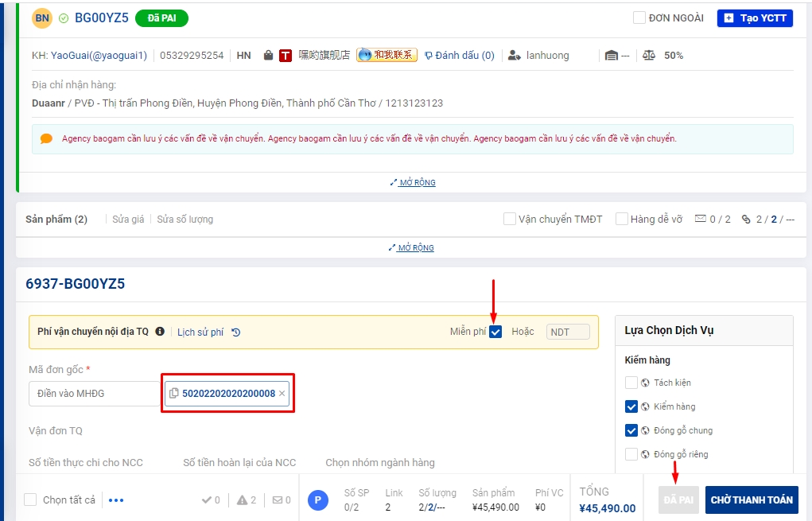This screenshot has height=521, width=812.
Task: Remove order code tag with the x icon
Action: click(x=282, y=394)
